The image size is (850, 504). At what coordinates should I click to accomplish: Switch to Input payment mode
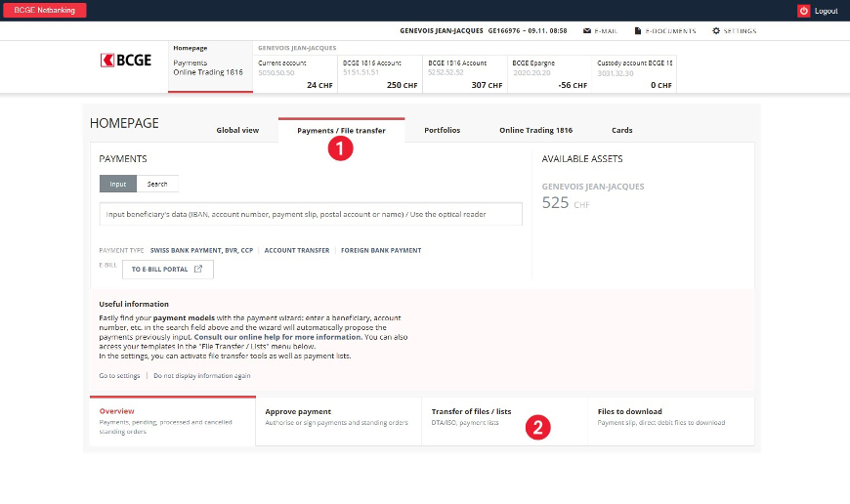[x=117, y=184]
